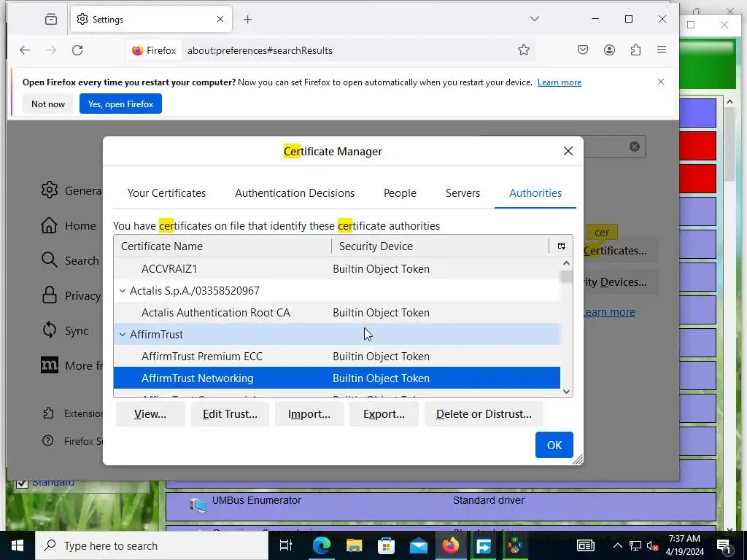Select AffirmTrust Premium ECC certificate
Screen dimensions: 747x560
coord(337,356)
